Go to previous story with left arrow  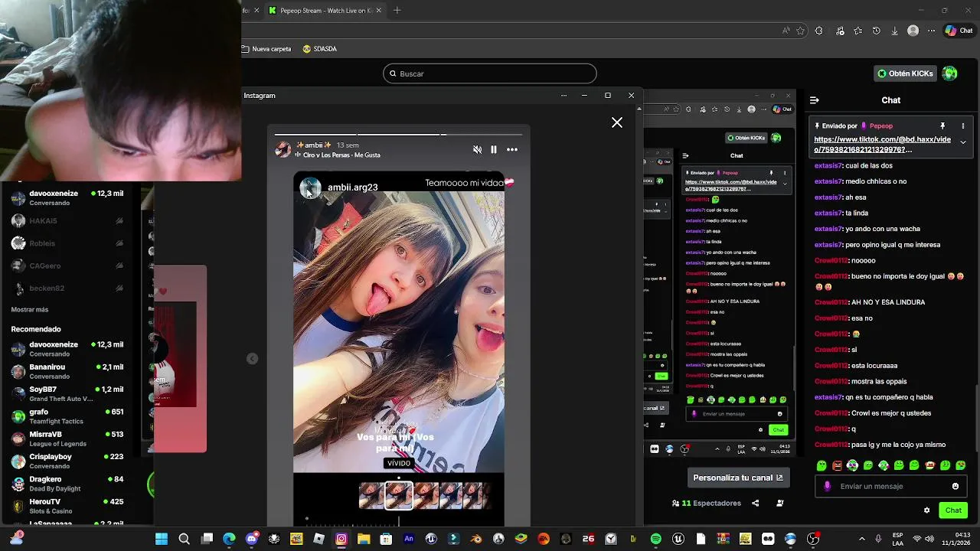(x=252, y=359)
